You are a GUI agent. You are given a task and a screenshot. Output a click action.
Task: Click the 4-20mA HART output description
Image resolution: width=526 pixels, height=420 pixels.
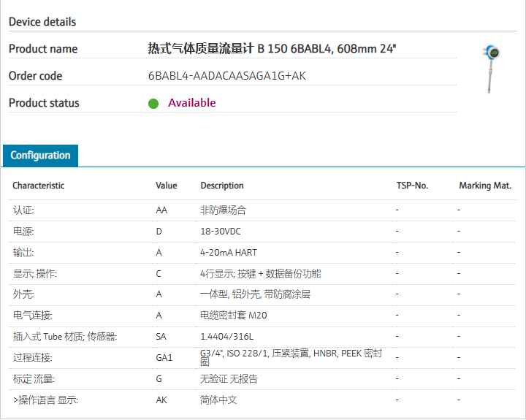coord(229,253)
